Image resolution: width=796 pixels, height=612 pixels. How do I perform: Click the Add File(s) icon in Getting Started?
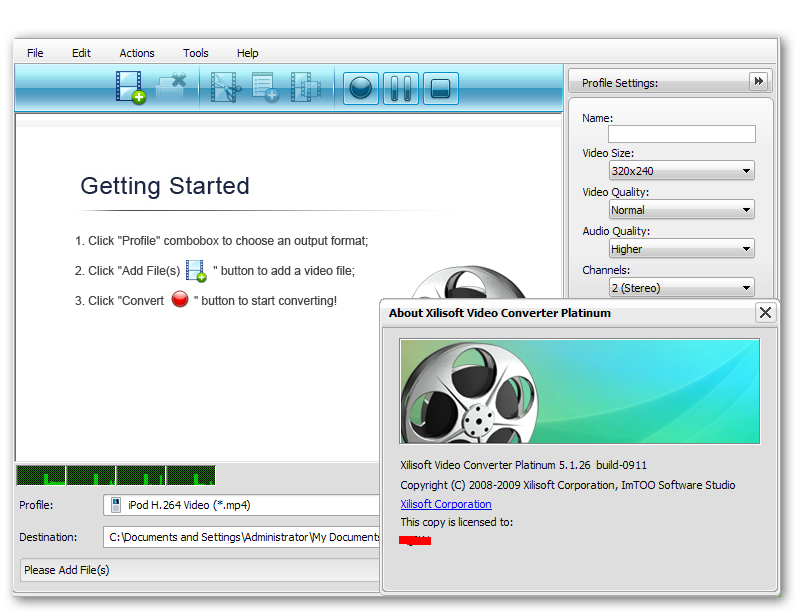(x=196, y=270)
